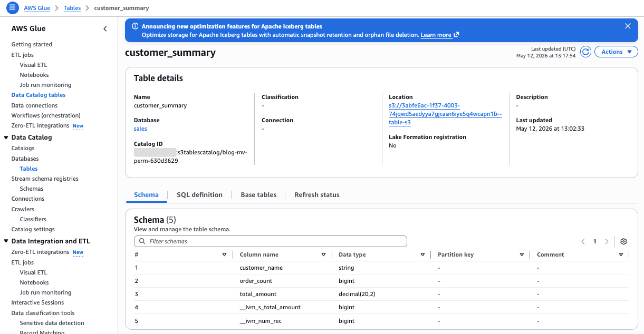Refresh the table details
Viewport: 644px width, 334px height.
click(585, 52)
